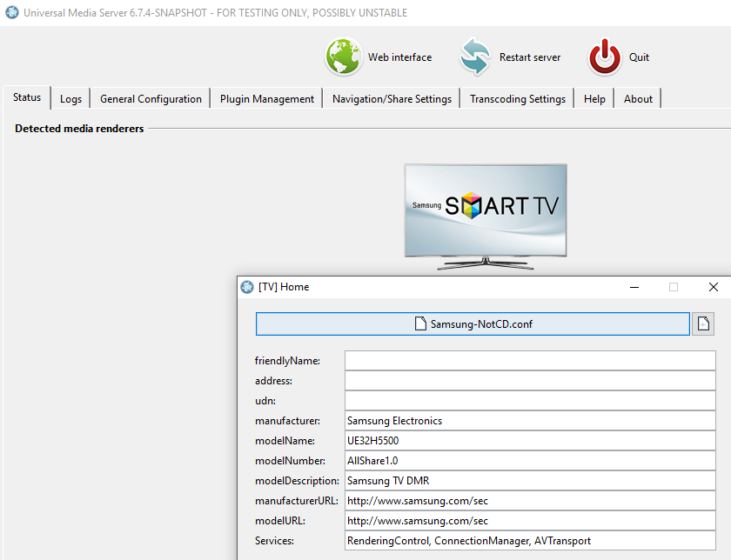
Task: Go to Navigation/Share Settings tab
Action: [x=392, y=99]
